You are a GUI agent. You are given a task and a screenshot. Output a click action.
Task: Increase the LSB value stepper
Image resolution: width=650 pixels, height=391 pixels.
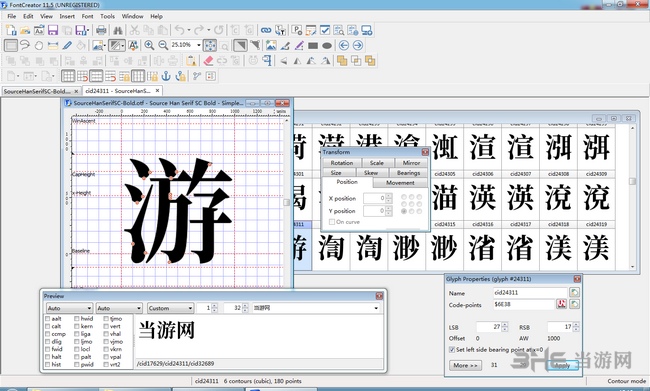click(504, 325)
